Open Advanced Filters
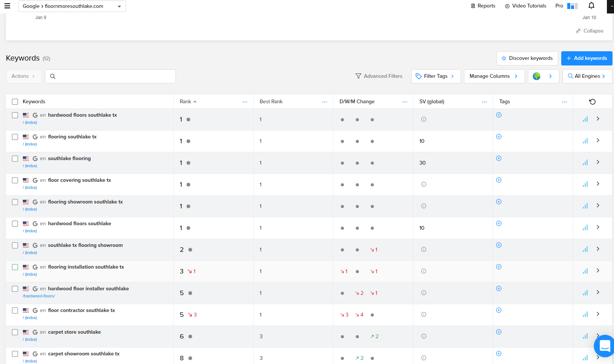The image size is (614, 364). tap(379, 76)
